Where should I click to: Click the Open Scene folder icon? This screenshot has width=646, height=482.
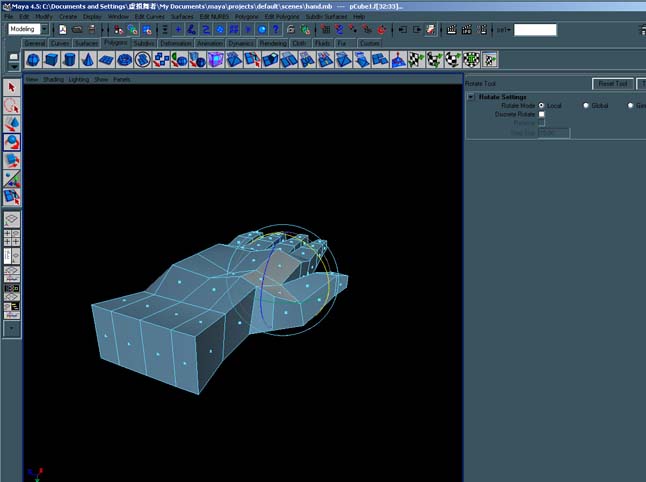click(x=77, y=30)
